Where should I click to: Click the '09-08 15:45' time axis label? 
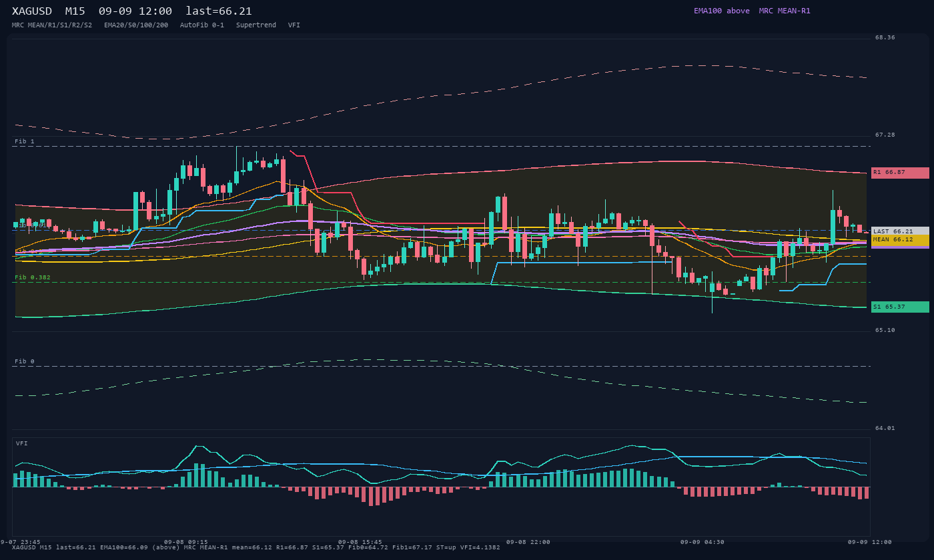(360, 542)
